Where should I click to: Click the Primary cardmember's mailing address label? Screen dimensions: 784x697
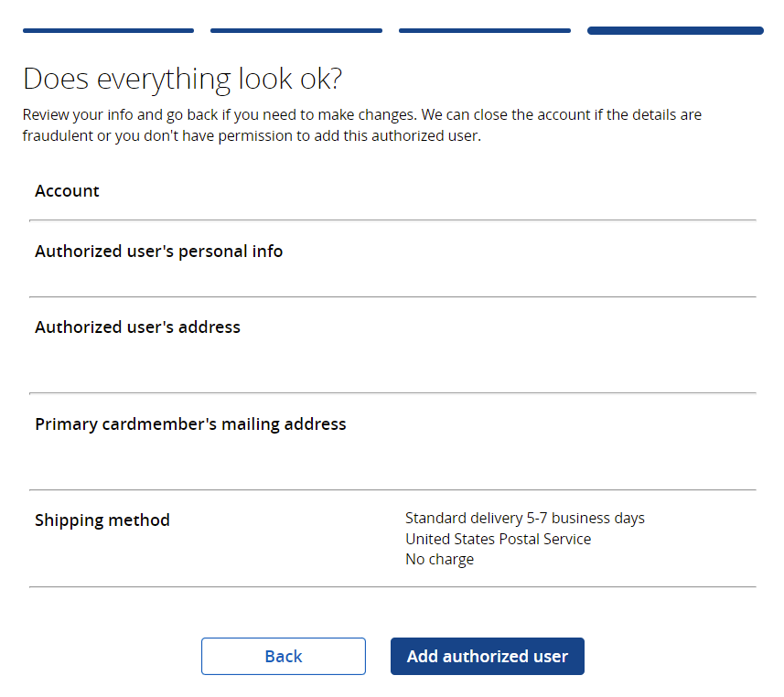point(190,424)
